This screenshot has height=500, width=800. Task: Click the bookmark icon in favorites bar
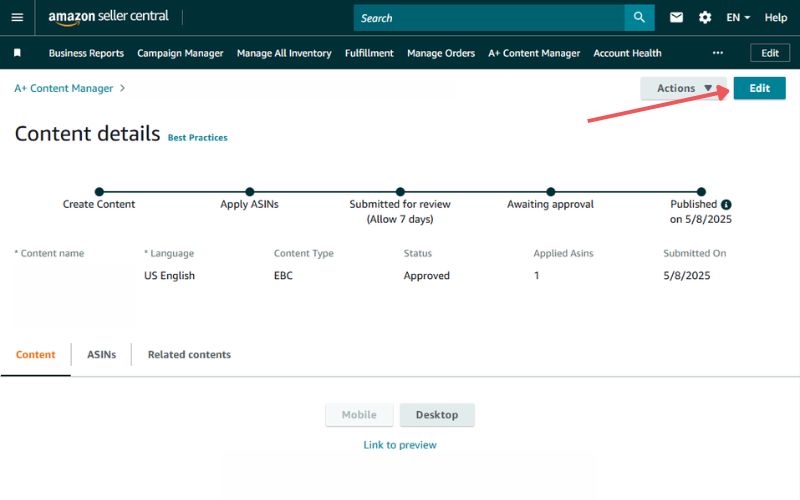(x=17, y=53)
